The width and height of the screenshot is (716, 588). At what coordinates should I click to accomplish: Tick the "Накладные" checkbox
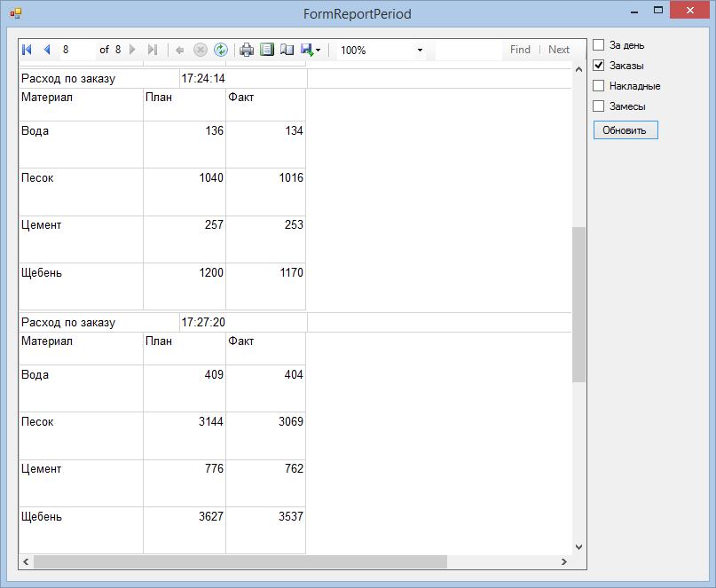click(x=599, y=85)
